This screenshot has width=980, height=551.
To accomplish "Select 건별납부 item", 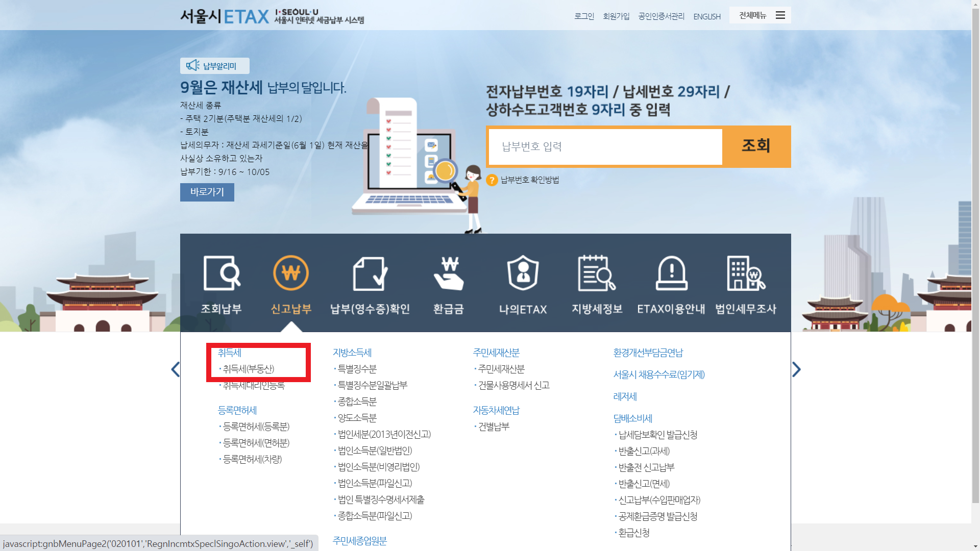I will click(x=493, y=427).
